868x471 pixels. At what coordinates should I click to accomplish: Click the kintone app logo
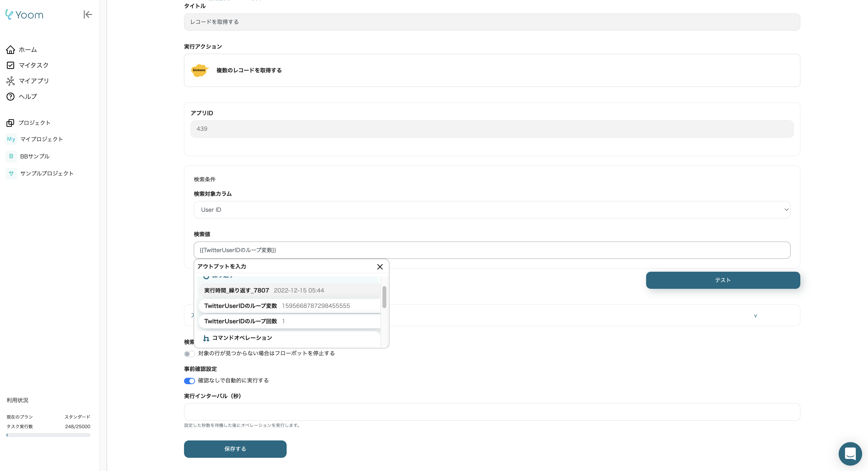tap(199, 70)
